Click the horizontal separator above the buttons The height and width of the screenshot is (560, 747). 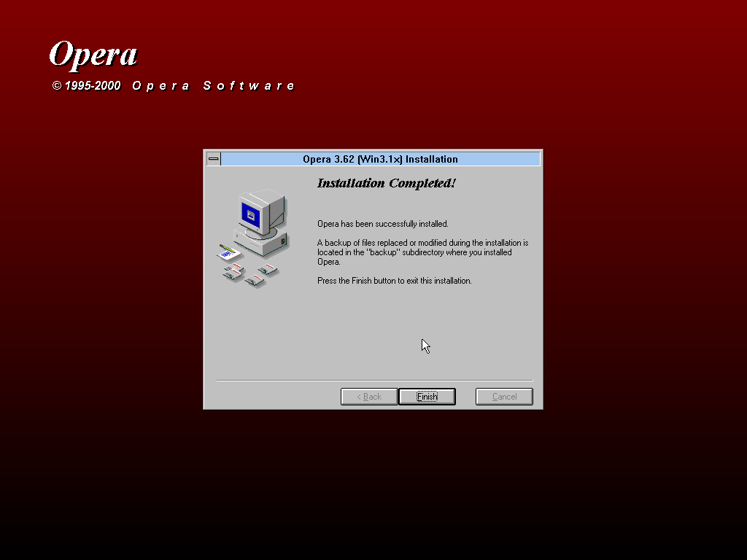[374, 381]
